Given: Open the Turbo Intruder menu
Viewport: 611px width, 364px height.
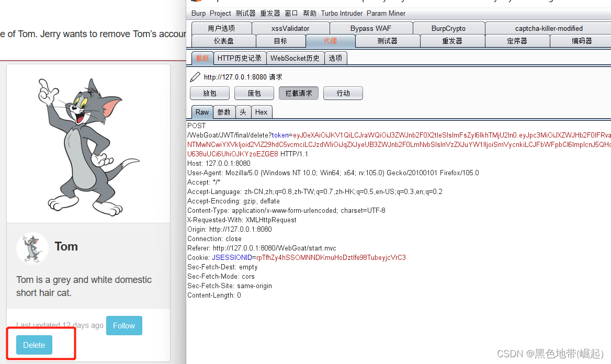Looking at the screenshot, I should (x=342, y=13).
